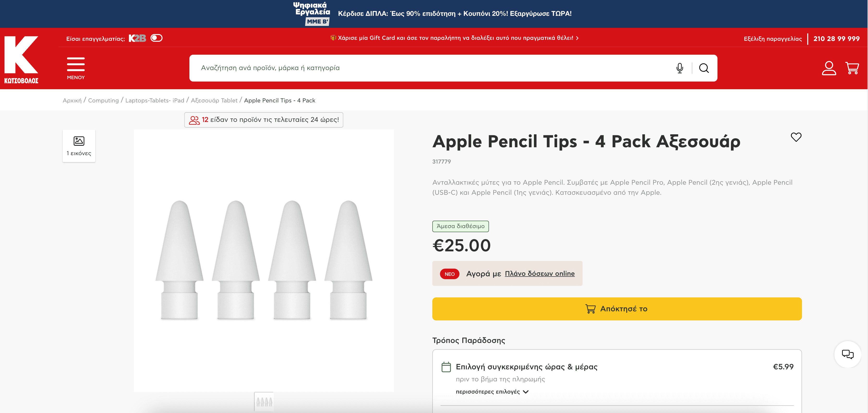
Task: Open Laptops-Tablets- iPad breadcrumb
Action: [x=155, y=100]
